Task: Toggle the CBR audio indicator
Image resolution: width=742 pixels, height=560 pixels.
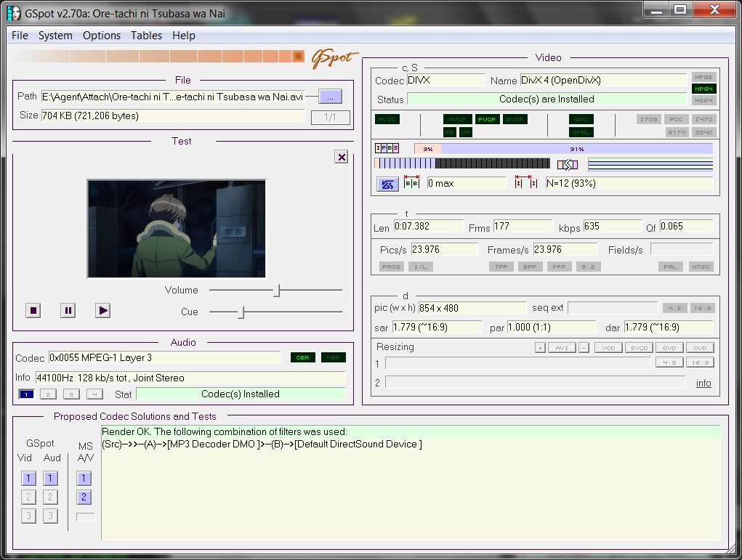Action: click(x=303, y=357)
